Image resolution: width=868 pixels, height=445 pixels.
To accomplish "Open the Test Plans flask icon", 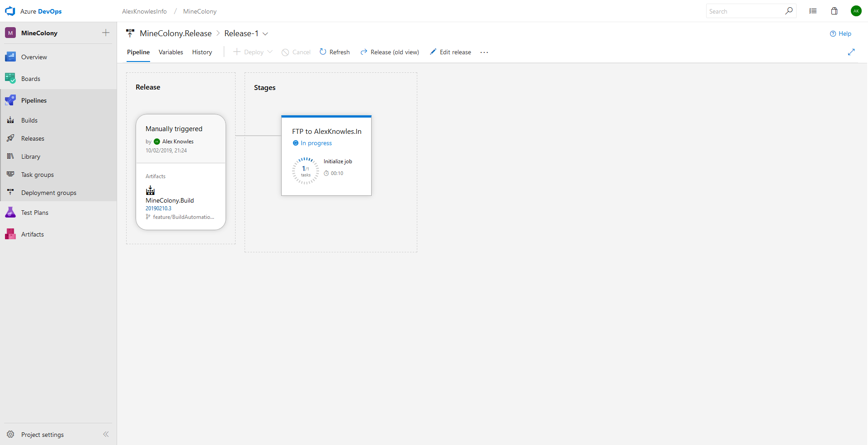I will [10, 213].
